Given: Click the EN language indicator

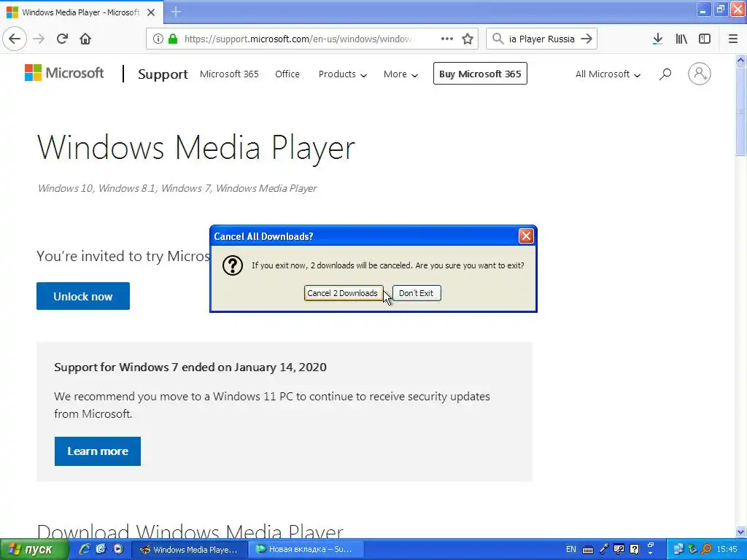Looking at the screenshot, I should 570,550.
